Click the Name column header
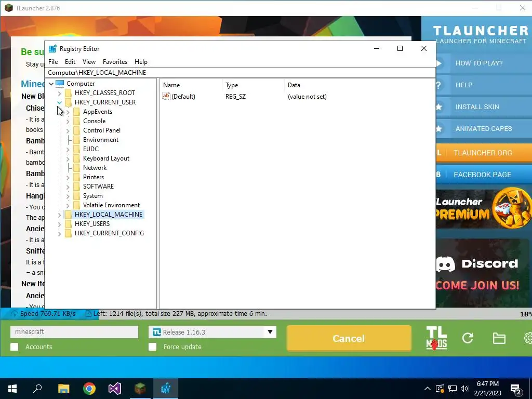Image resolution: width=532 pixels, height=399 pixels. [191, 85]
